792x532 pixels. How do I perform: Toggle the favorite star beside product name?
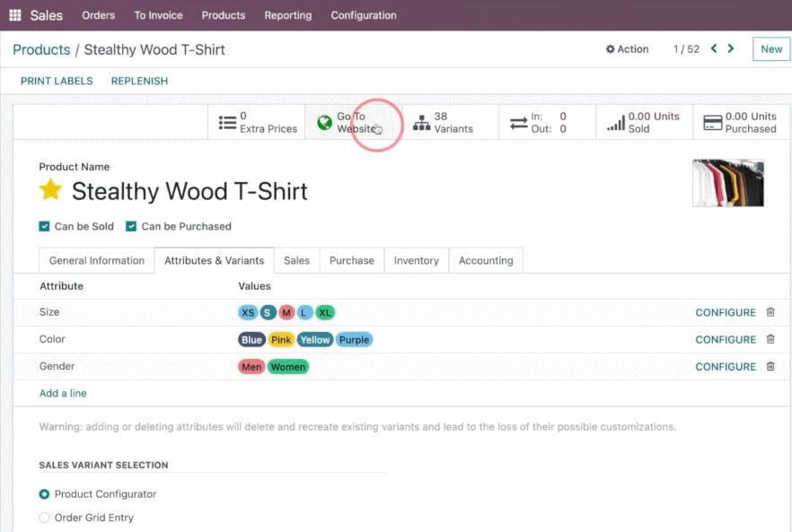click(x=50, y=190)
